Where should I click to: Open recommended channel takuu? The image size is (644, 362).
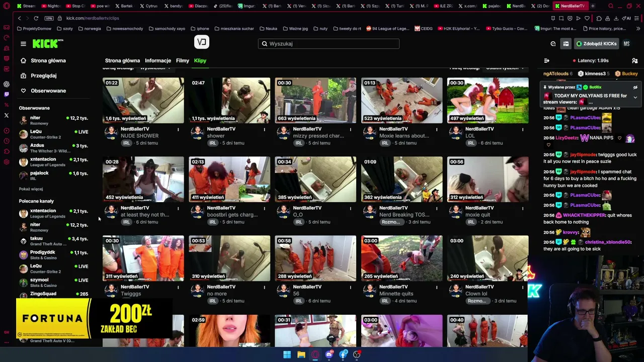[x=54, y=241]
